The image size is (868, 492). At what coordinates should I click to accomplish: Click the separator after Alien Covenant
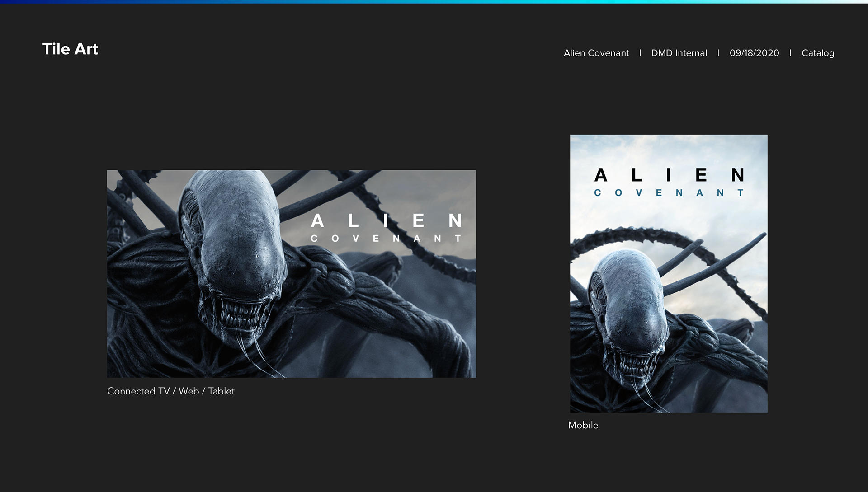(640, 53)
